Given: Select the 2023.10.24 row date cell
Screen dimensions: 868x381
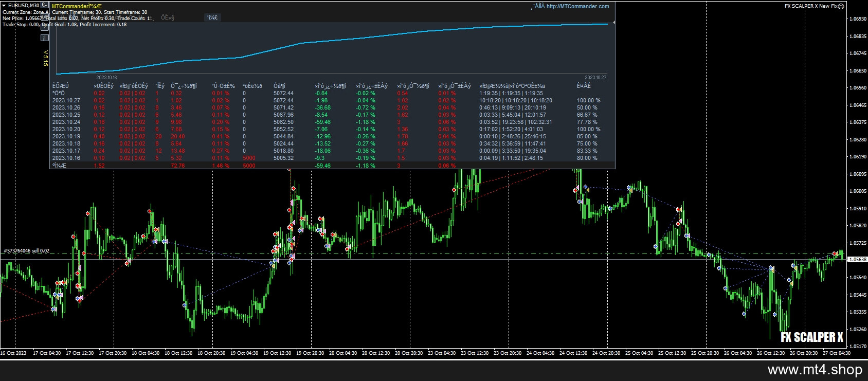Looking at the screenshot, I should tap(66, 122).
